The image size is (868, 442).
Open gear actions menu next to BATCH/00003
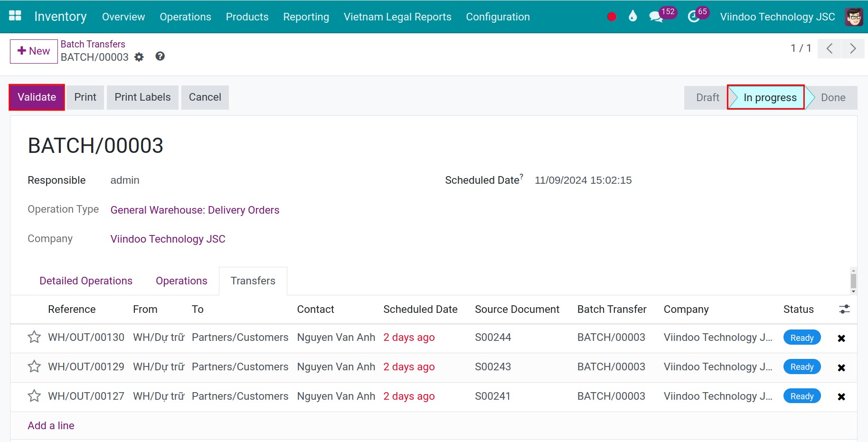(x=139, y=57)
